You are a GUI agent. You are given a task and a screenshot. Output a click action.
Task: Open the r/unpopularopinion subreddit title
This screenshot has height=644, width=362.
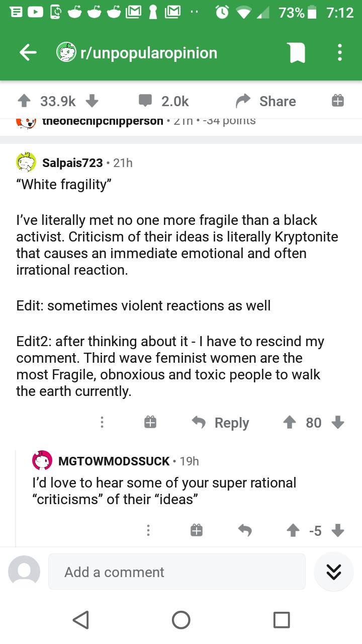[148, 53]
